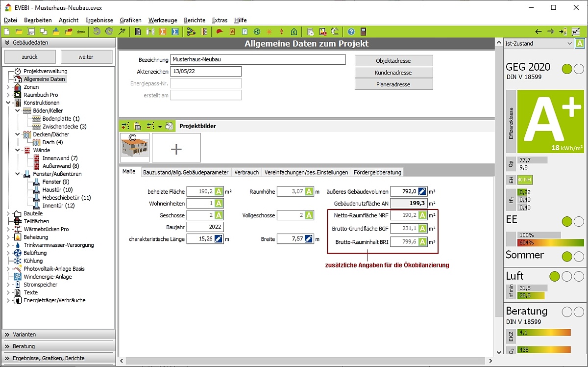Viewport: 588px width, 367px height.
Task: Click the calculator icon in toolbar
Action: (x=363, y=31)
